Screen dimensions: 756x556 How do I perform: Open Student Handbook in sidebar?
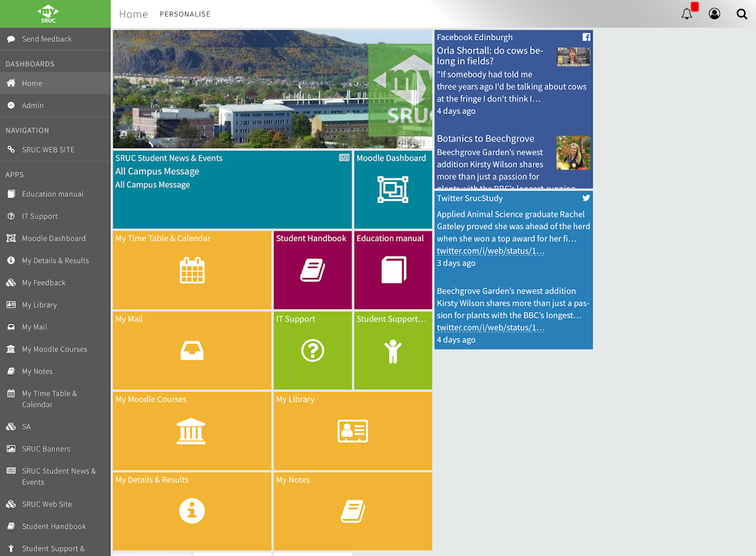(x=55, y=526)
